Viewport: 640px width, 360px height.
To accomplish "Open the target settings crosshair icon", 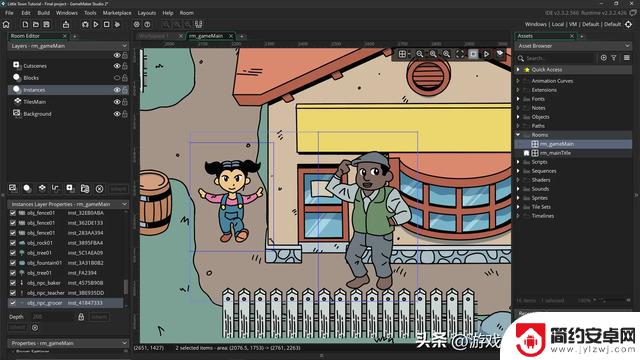I will pyautogui.click(x=629, y=24).
